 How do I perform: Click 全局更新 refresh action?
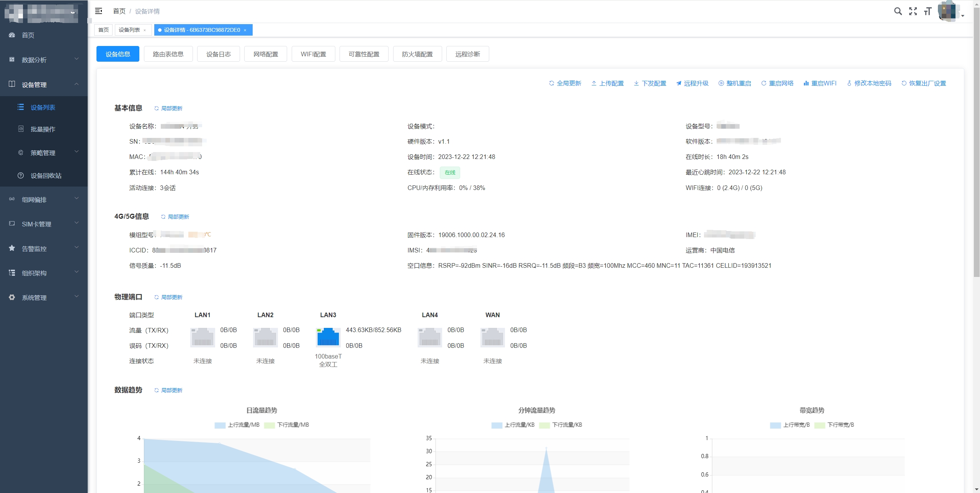coord(565,83)
